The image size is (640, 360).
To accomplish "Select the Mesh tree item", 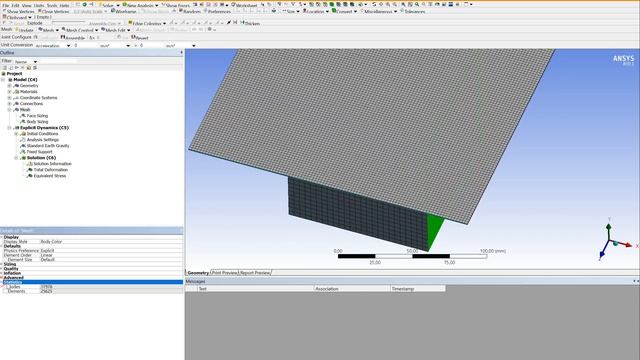I will pos(25,110).
